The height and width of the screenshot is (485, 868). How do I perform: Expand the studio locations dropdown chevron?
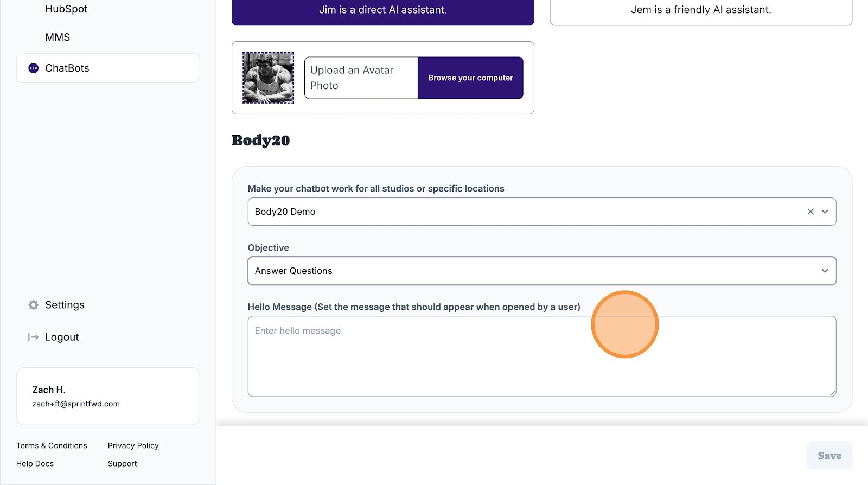pyautogui.click(x=825, y=212)
